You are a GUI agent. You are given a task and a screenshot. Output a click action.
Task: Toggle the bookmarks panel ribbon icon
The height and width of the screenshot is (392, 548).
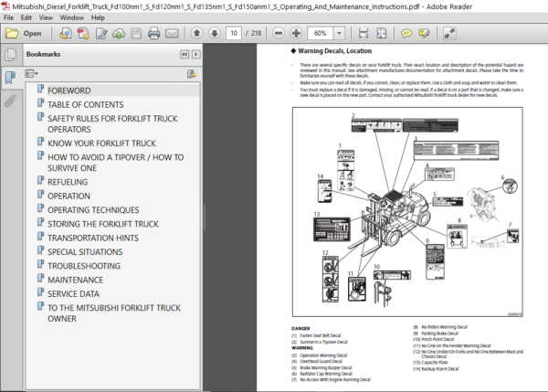(10, 77)
